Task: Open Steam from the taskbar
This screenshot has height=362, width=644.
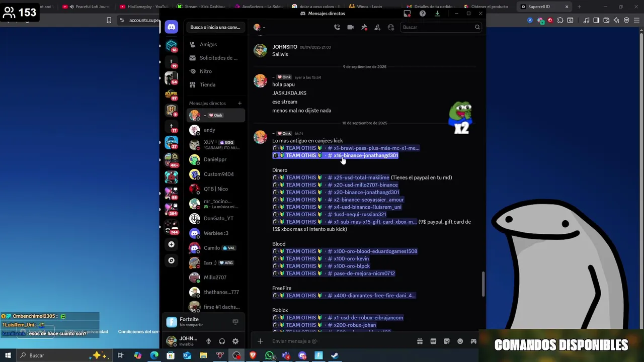Action: [335, 355]
